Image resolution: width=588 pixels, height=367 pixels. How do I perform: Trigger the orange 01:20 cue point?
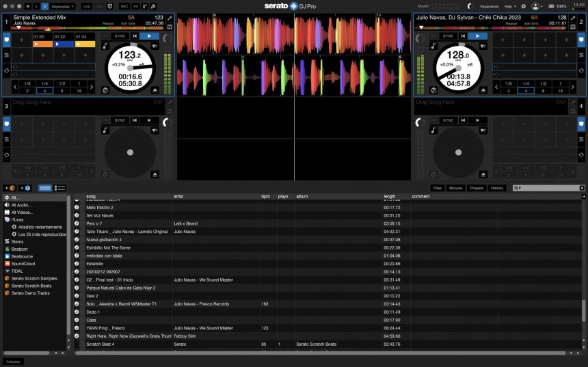coord(43,44)
